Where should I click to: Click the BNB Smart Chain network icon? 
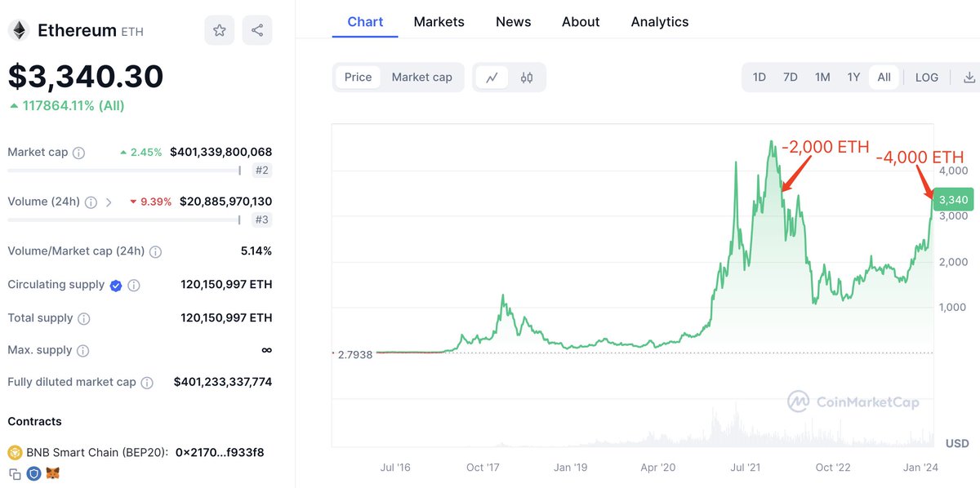15,451
